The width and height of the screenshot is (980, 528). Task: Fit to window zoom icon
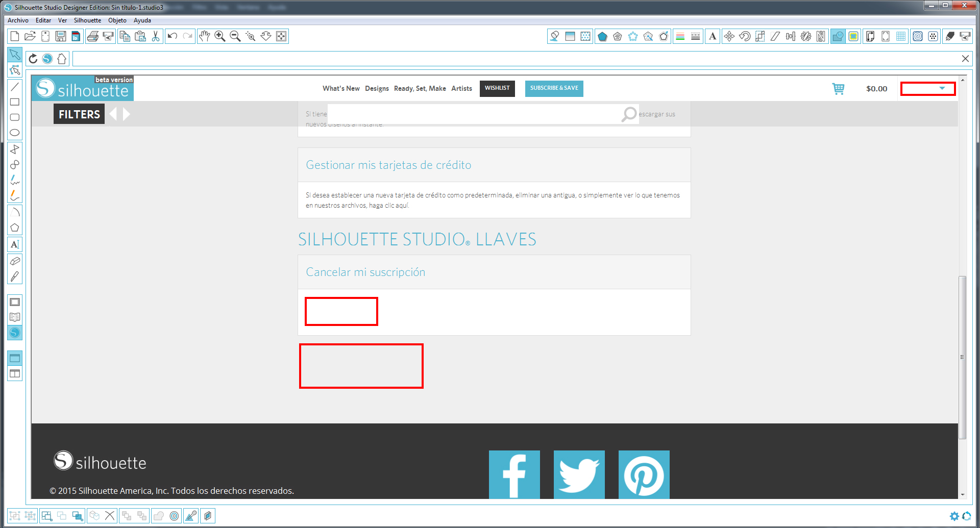point(281,36)
